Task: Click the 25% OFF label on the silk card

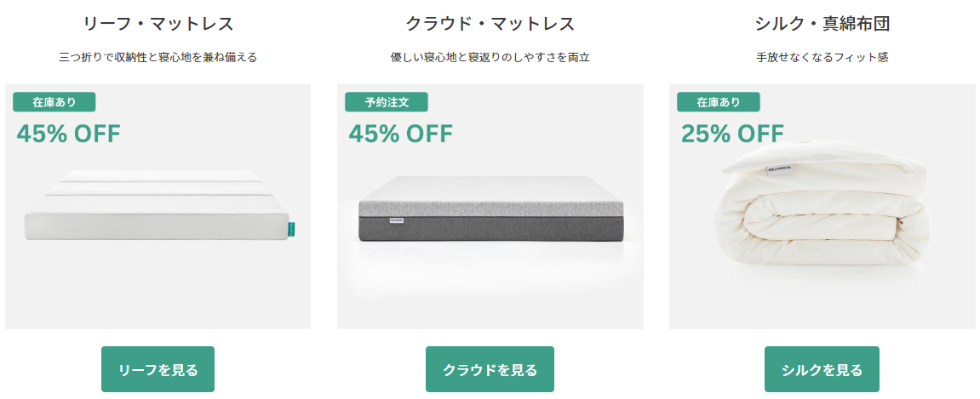Action: click(732, 134)
